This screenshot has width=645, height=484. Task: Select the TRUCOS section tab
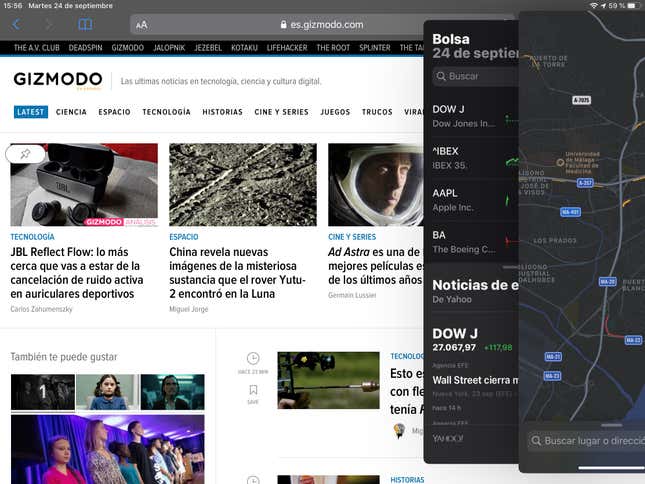click(377, 112)
